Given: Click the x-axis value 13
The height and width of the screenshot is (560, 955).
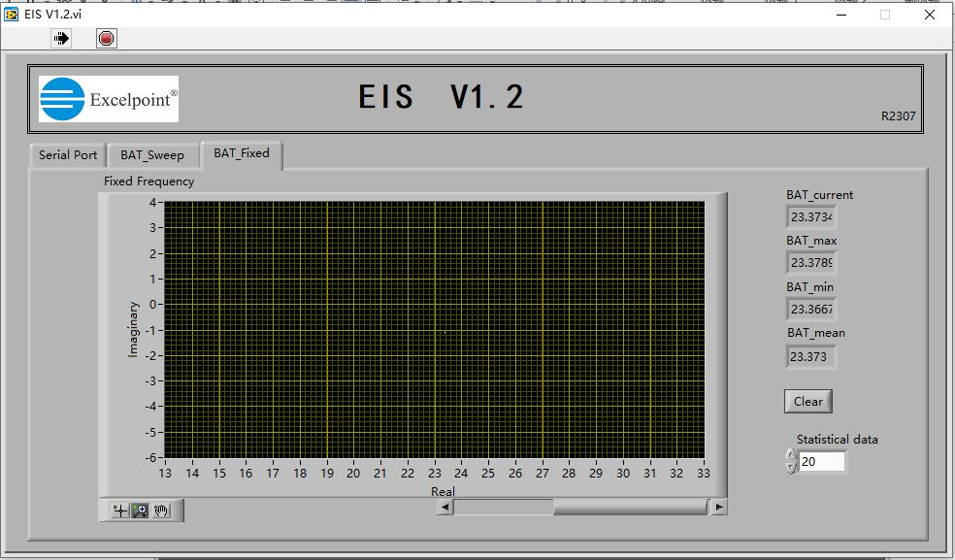Looking at the screenshot, I should [x=165, y=473].
